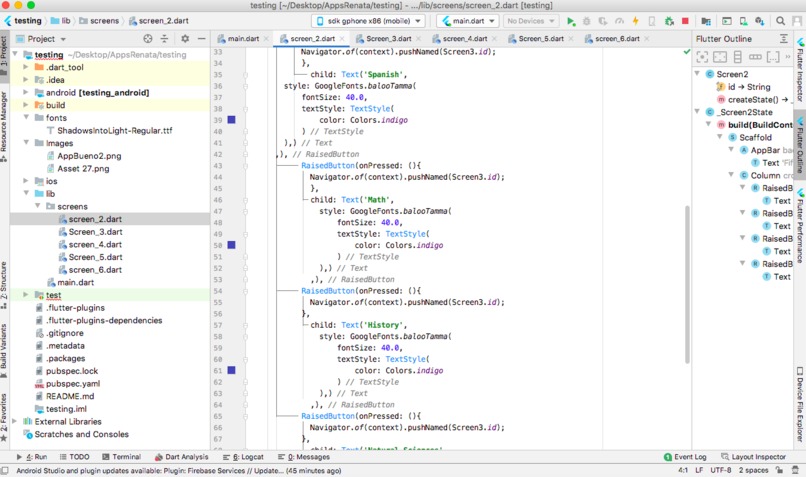Viewport: 806px width, 477px height.
Task: Click the UTF-8 encoding status bar entry
Action: pos(721,470)
